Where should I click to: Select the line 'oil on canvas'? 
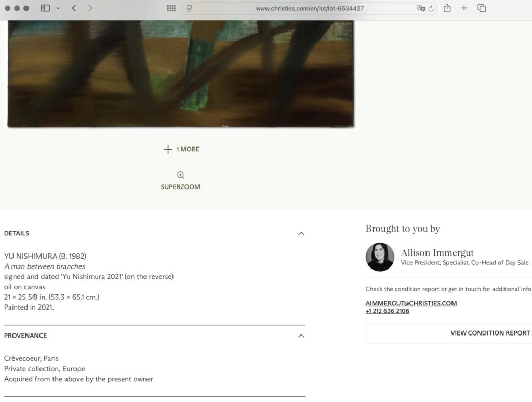point(24,287)
